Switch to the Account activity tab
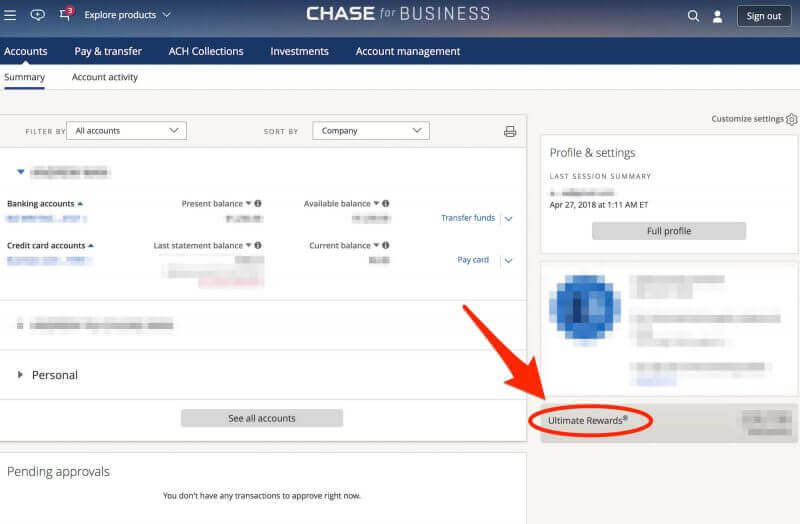Image resolution: width=800 pixels, height=524 pixels. click(105, 77)
